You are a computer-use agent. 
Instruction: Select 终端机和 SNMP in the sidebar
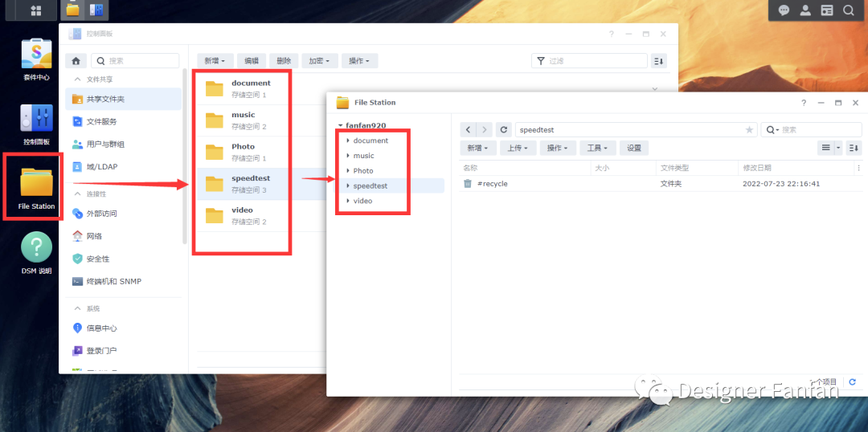pyautogui.click(x=124, y=282)
